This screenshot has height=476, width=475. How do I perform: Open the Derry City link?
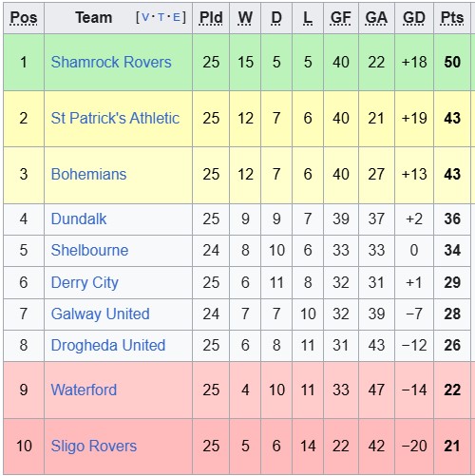[x=85, y=282]
